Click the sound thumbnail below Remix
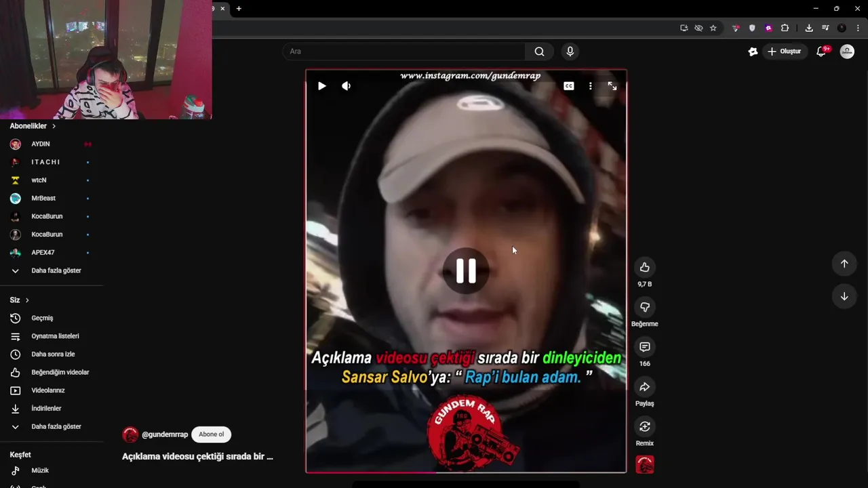 pyautogui.click(x=645, y=464)
